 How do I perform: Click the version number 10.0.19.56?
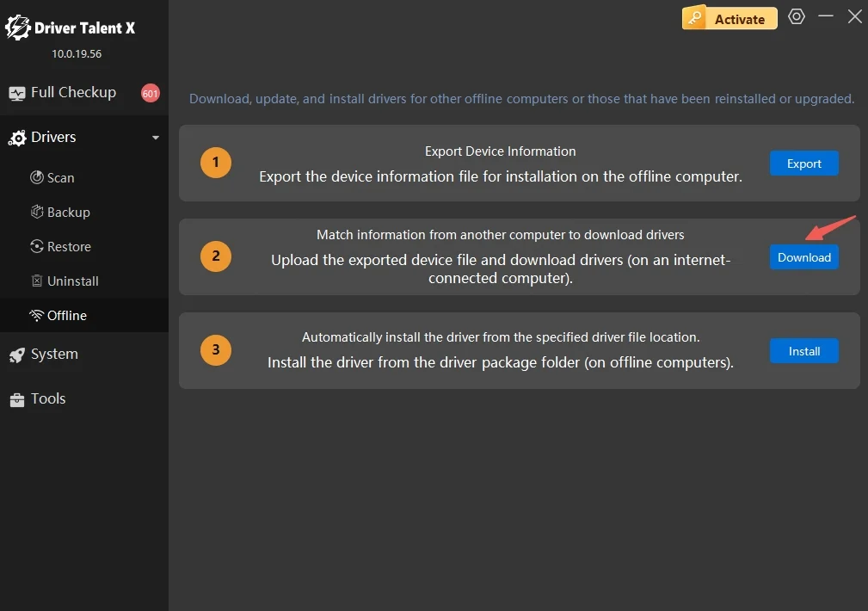tap(77, 53)
